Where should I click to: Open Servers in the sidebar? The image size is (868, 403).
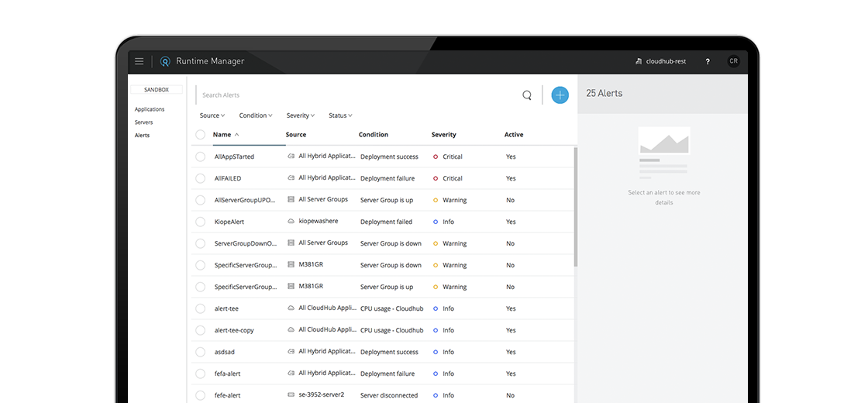(x=144, y=122)
